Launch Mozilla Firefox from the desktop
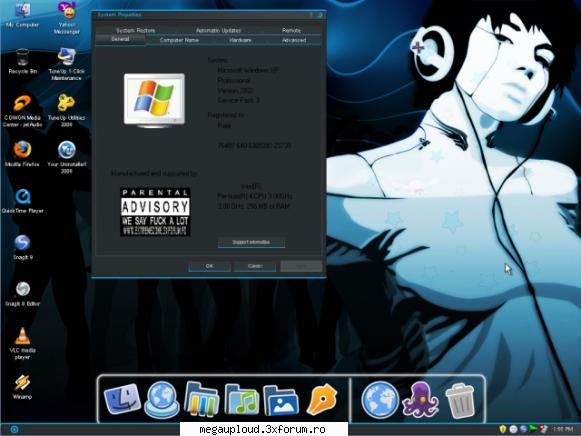Image resolution: width=581 pixels, height=436 pixels. 22,154
